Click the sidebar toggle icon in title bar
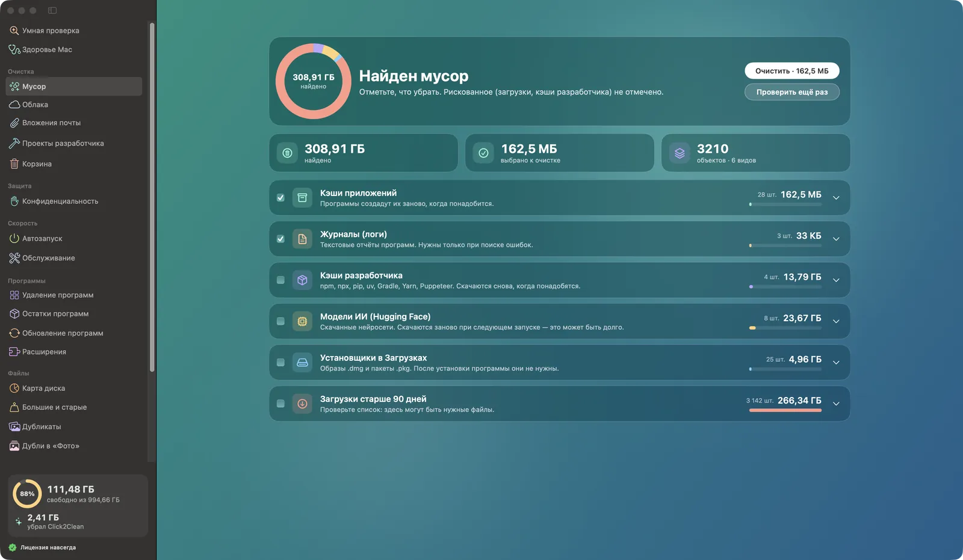The height and width of the screenshot is (560, 963). pos(52,10)
